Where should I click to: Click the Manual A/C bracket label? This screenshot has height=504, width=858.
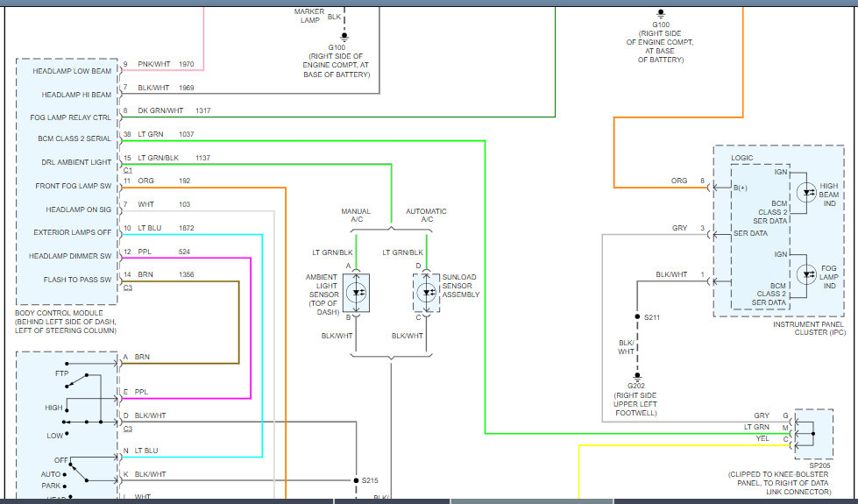point(356,215)
